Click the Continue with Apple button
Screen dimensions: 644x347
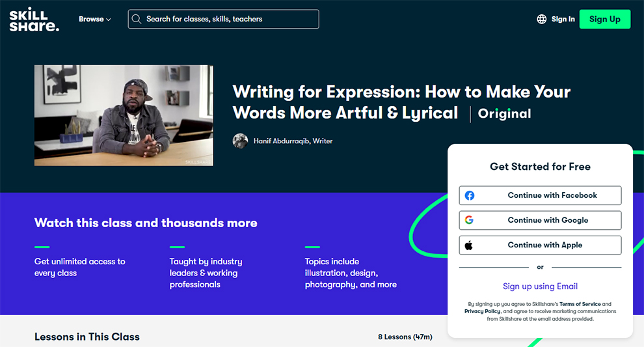point(540,245)
